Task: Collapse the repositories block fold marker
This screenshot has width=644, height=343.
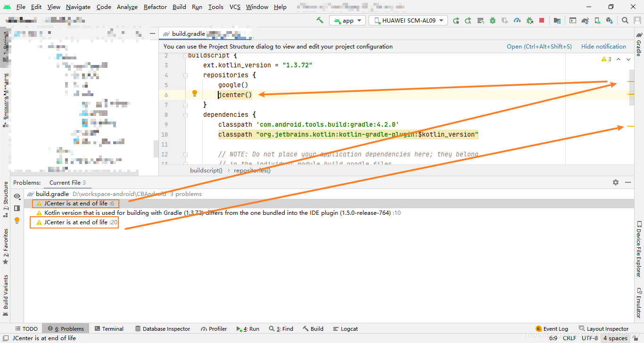Action: tap(186, 75)
